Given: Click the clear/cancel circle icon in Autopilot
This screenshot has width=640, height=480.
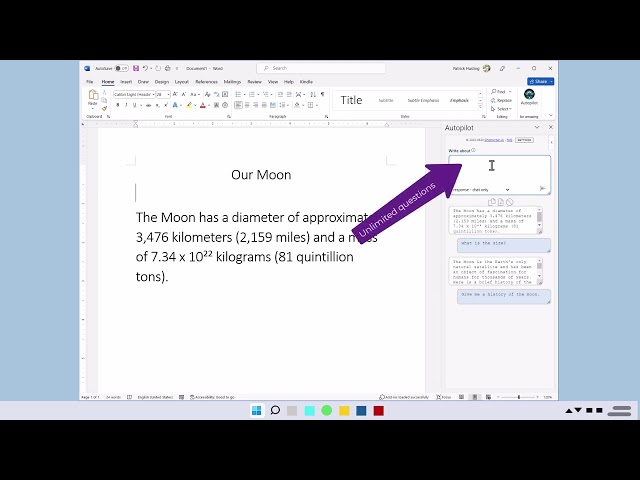Looking at the screenshot, I should click(509, 202).
